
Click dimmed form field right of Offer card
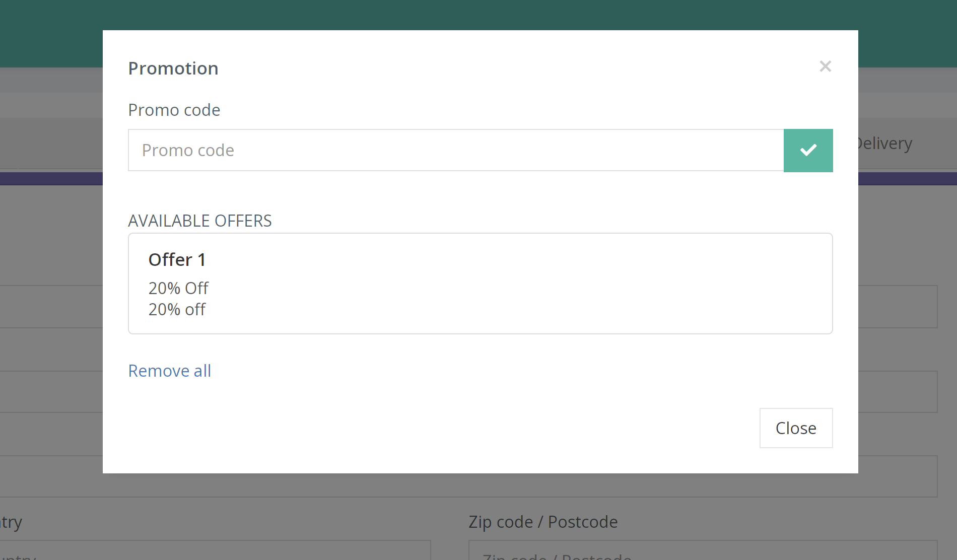pos(898,307)
